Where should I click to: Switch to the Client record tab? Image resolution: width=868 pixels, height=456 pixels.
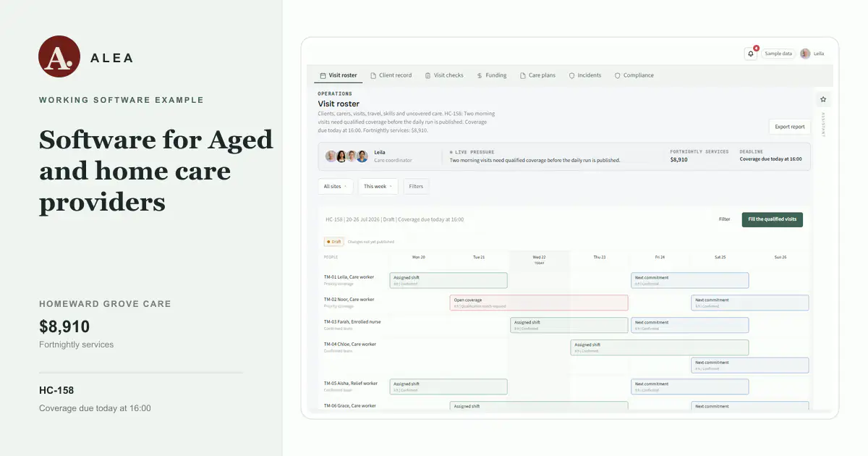click(x=391, y=75)
